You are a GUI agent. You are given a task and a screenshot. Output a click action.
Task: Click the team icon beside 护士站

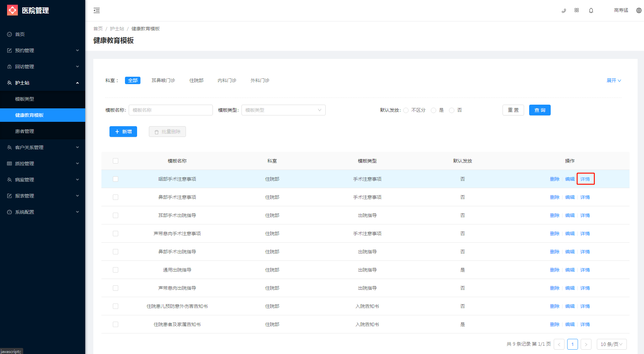click(x=9, y=83)
